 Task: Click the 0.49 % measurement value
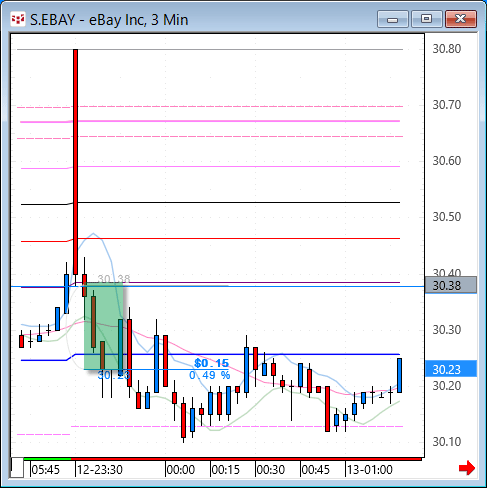click(210, 375)
